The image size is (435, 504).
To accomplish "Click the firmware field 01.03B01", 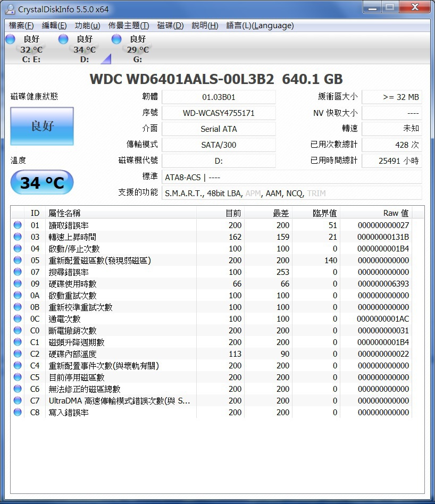I will (x=219, y=97).
